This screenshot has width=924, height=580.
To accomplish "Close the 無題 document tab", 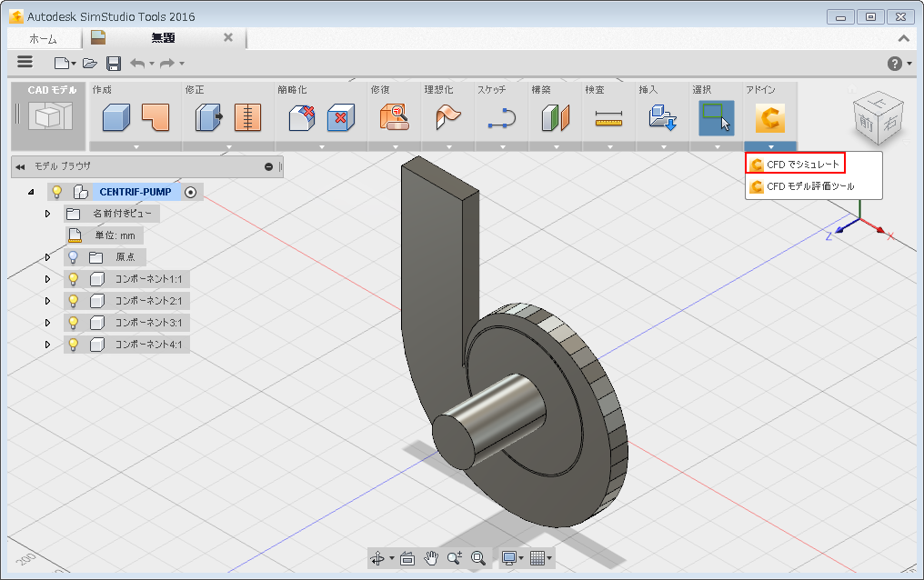I will [228, 37].
